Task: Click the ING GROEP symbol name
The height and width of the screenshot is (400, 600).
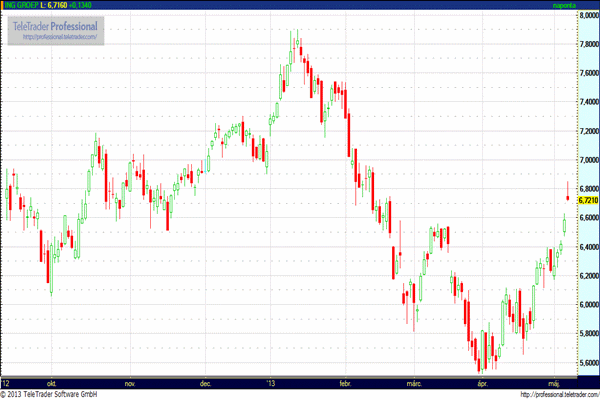Action: click(x=23, y=6)
